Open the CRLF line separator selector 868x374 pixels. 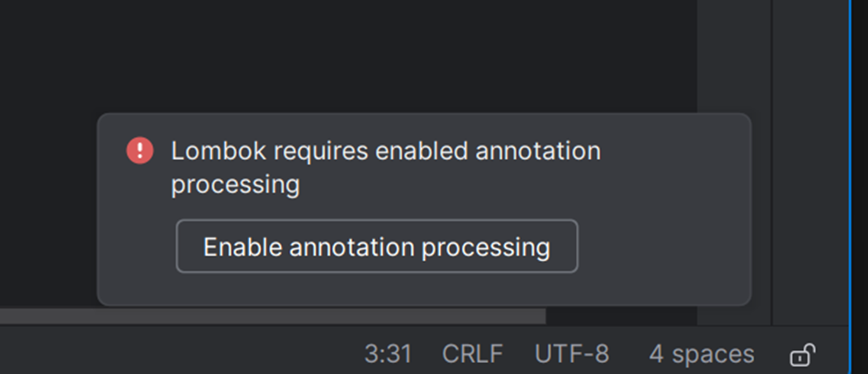click(x=472, y=354)
